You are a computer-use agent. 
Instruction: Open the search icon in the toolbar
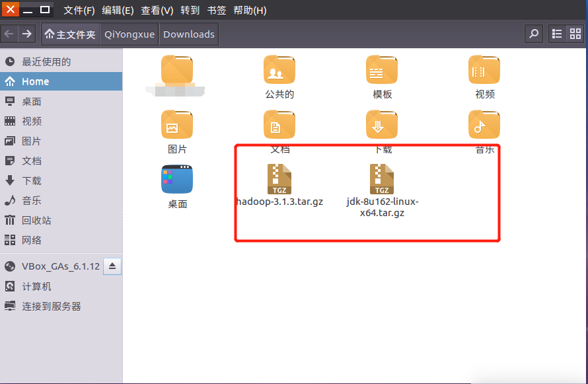pyautogui.click(x=534, y=33)
